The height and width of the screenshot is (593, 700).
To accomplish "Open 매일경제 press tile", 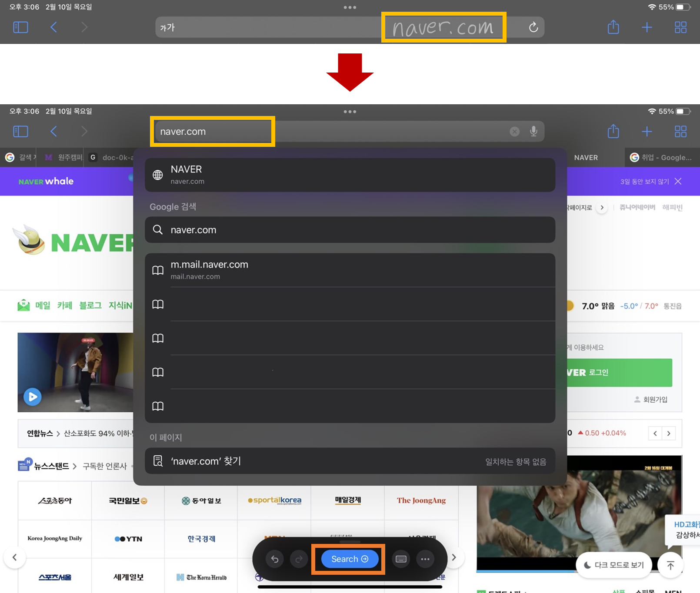I will 348,500.
